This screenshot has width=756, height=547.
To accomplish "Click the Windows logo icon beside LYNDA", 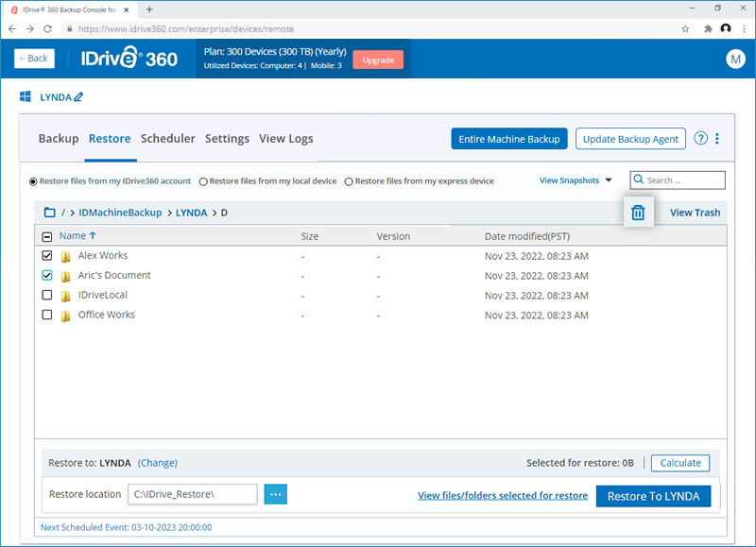I will pyautogui.click(x=26, y=96).
